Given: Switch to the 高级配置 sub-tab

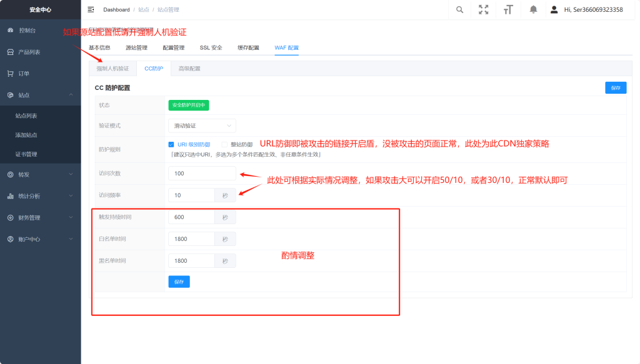Looking at the screenshot, I should click(189, 68).
